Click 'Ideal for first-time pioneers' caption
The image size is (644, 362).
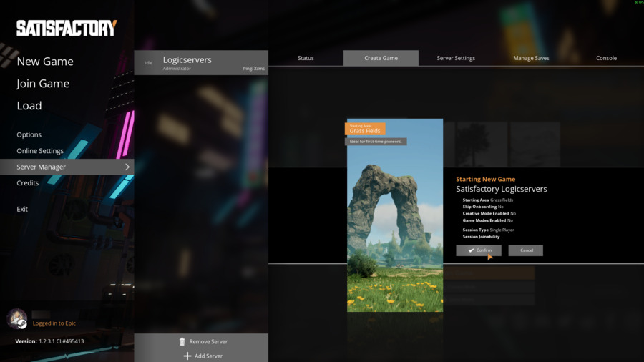coord(376,142)
